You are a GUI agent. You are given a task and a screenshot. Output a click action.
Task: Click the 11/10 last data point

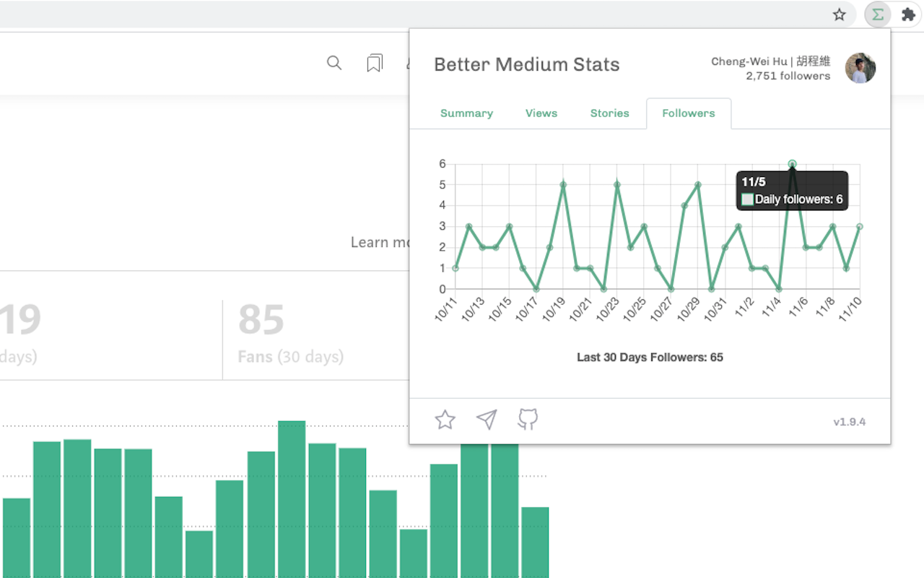coord(859,227)
